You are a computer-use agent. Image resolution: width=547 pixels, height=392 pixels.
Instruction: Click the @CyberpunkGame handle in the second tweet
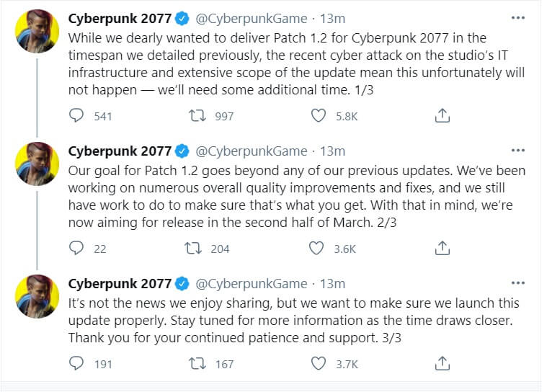(x=251, y=151)
